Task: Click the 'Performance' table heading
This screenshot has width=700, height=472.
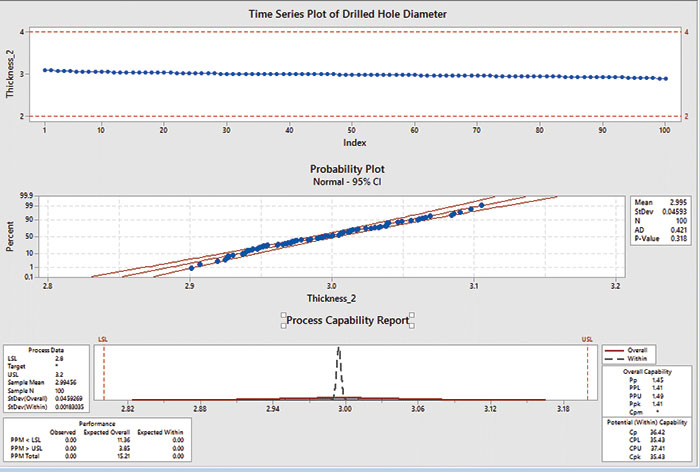Action: point(97,424)
